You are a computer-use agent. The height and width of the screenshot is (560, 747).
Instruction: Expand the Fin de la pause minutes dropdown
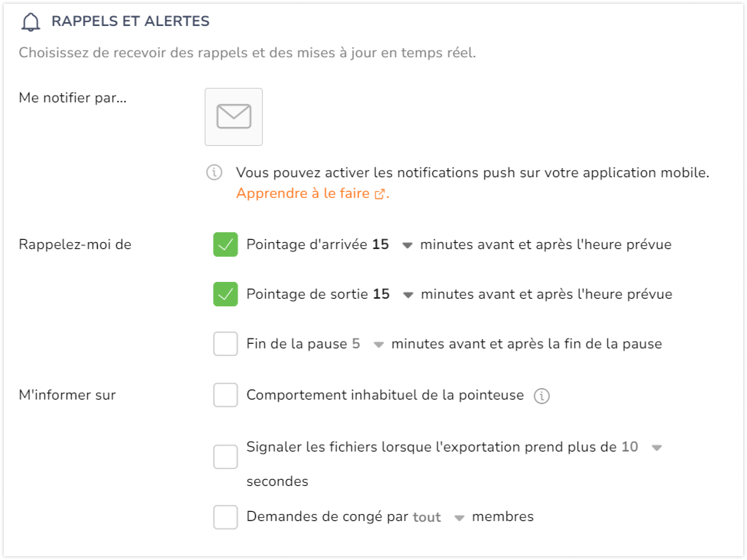378,345
